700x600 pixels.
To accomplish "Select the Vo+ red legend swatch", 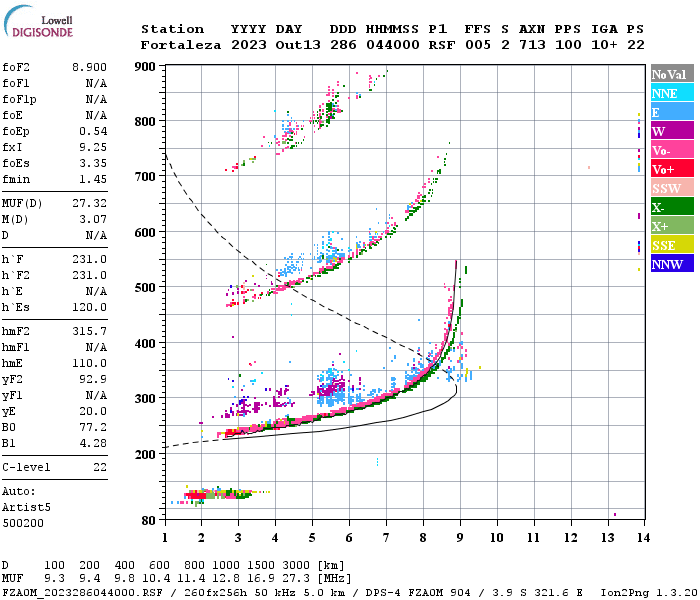I will (672, 169).
